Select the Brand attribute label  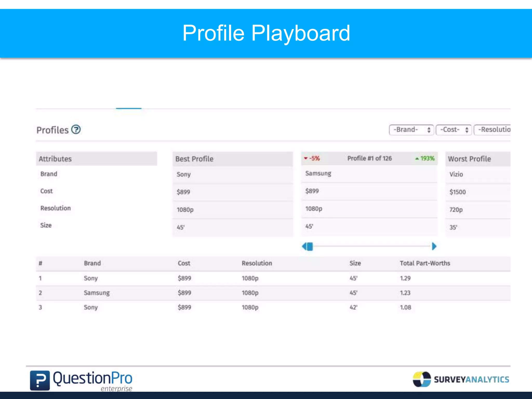pyautogui.click(x=49, y=174)
